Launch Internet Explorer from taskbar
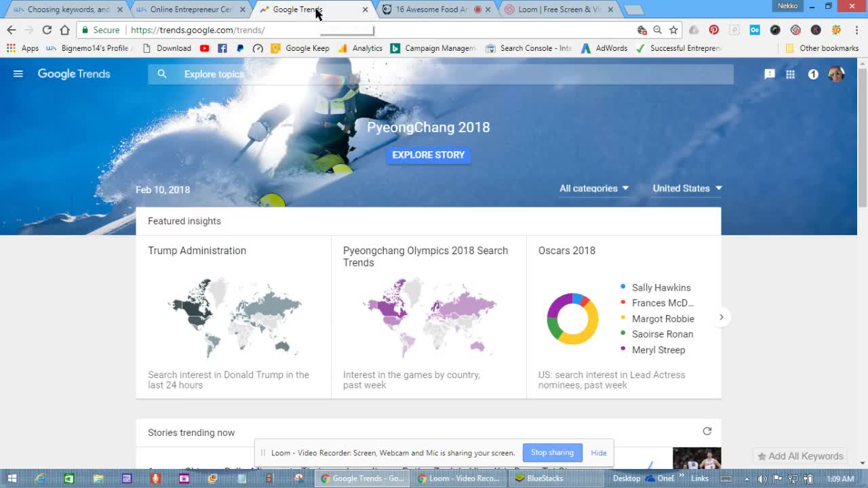The image size is (868, 488). [x=40, y=479]
